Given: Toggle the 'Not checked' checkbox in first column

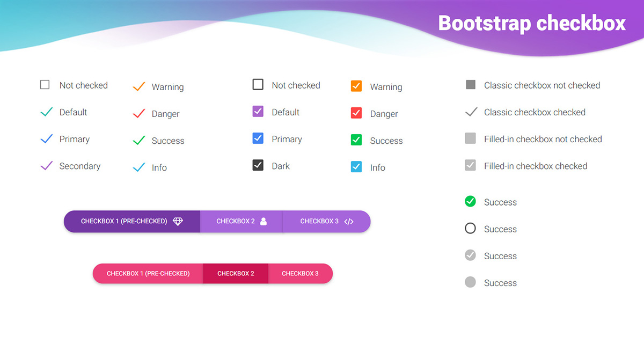Looking at the screenshot, I should pos(45,84).
